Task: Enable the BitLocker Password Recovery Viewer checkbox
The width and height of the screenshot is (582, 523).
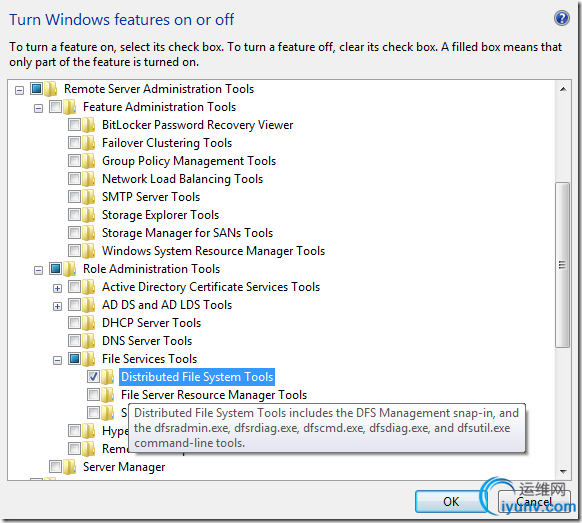Action: (x=74, y=125)
